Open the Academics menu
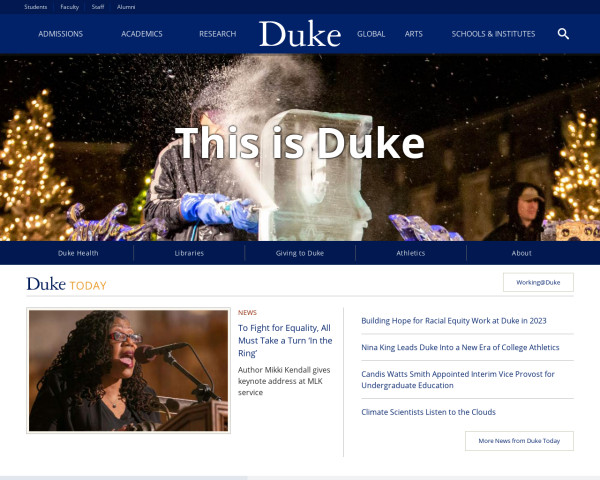Viewport: 600px width, 480px height. 142,34
